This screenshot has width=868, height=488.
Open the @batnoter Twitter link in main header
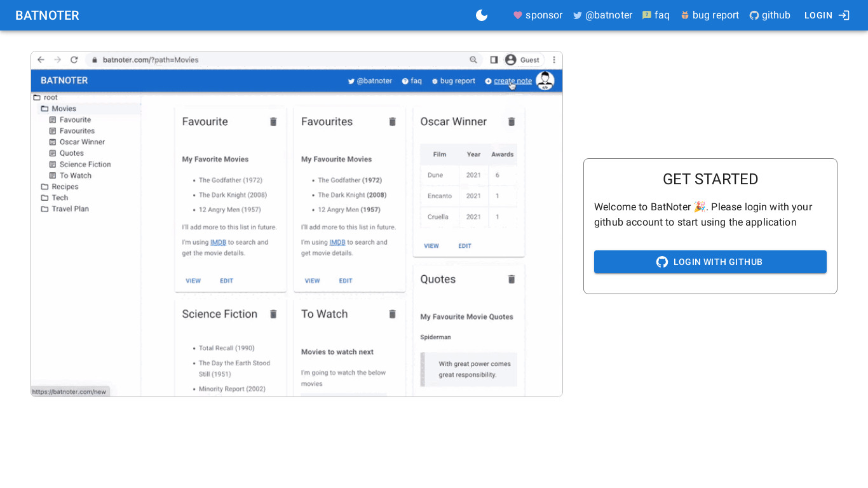click(x=602, y=15)
